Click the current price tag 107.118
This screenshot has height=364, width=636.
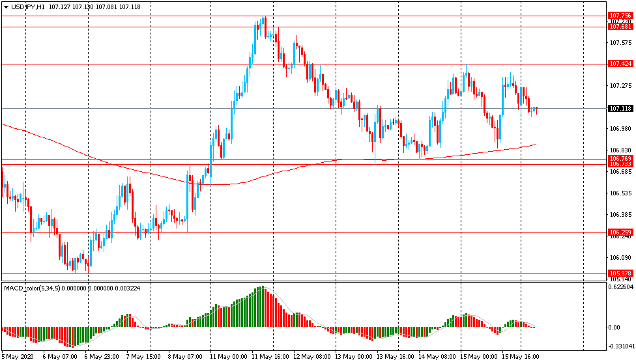coord(620,109)
